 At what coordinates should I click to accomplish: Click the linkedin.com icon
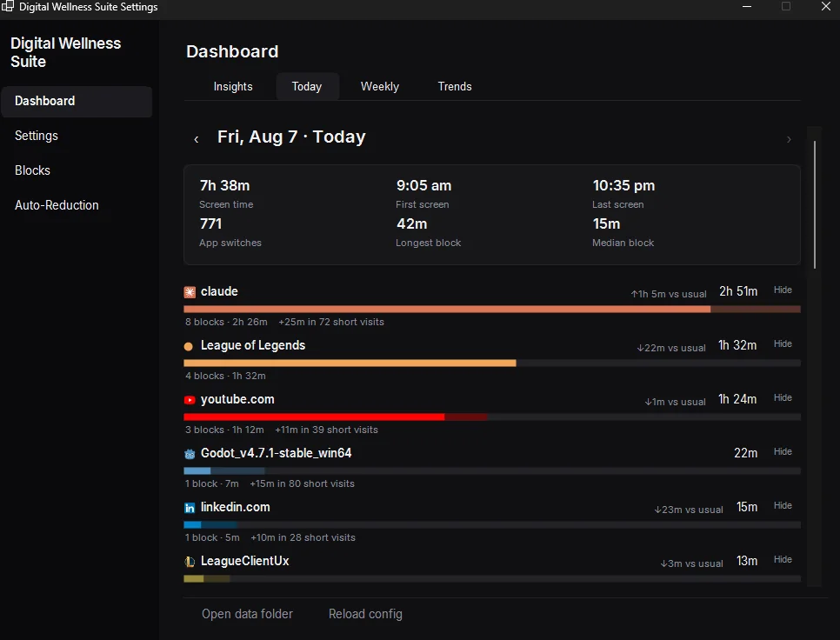coord(190,508)
